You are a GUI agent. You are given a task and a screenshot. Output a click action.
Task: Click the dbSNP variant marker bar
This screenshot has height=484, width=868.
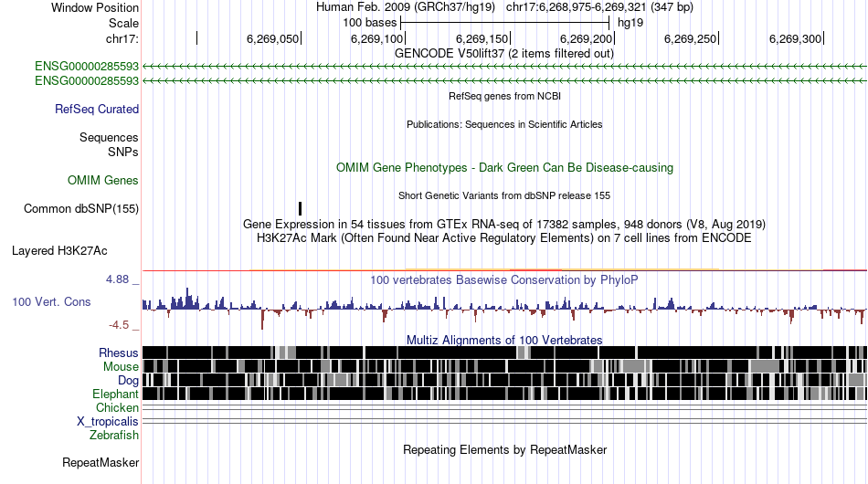coord(300,208)
